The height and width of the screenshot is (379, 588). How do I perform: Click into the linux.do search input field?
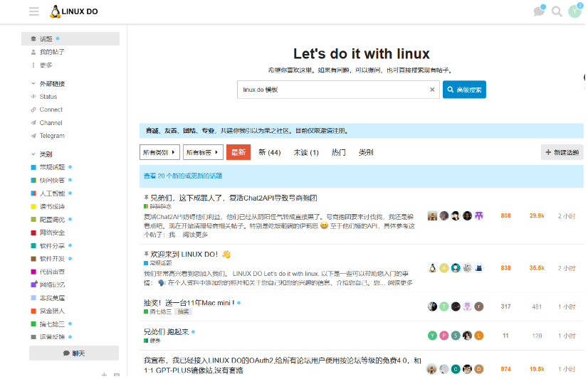331,90
